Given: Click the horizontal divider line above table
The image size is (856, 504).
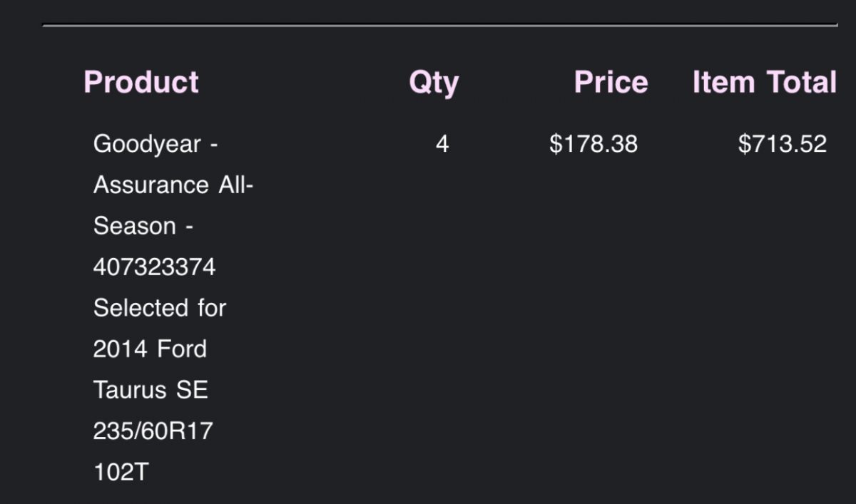Looking at the screenshot, I should tap(439, 25).
